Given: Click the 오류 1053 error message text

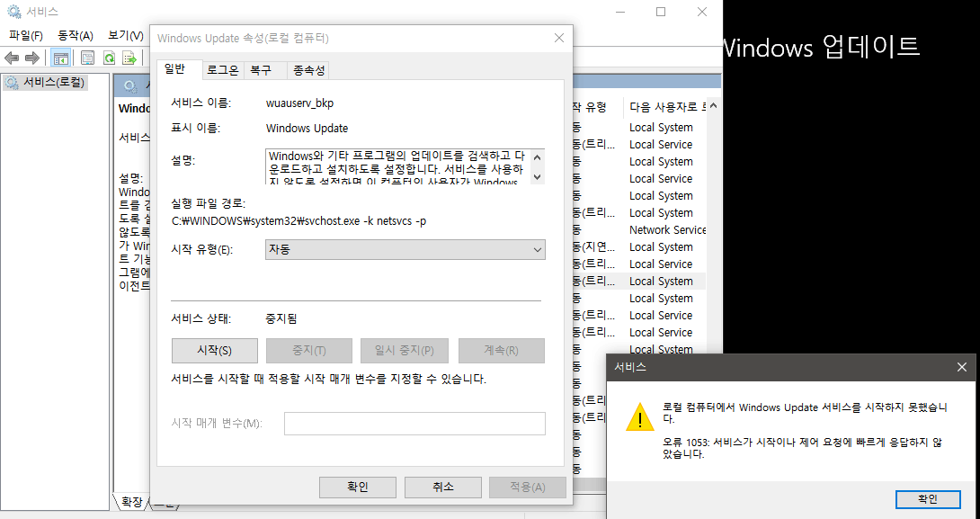Looking at the screenshot, I should (802, 448).
